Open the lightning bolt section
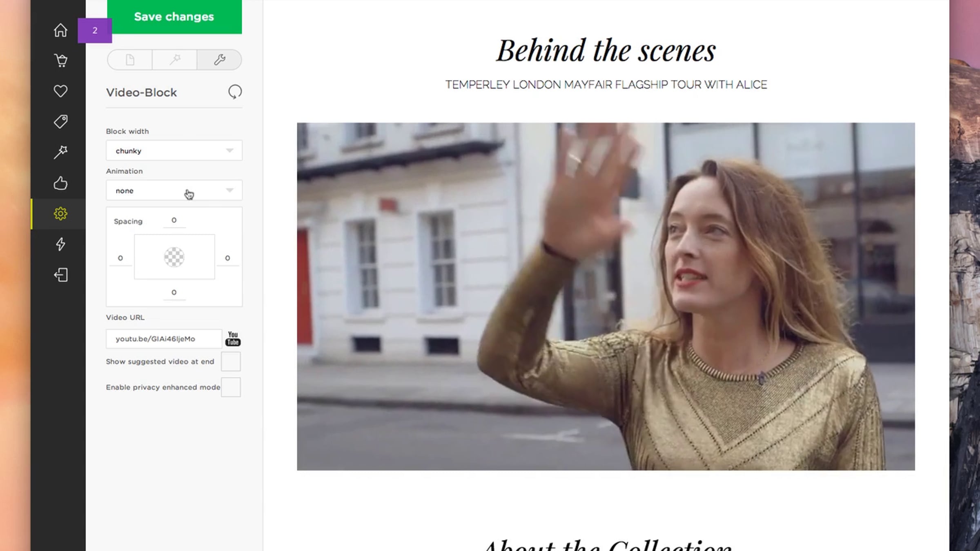Viewport: 980px width, 551px height. click(x=60, y=244)
